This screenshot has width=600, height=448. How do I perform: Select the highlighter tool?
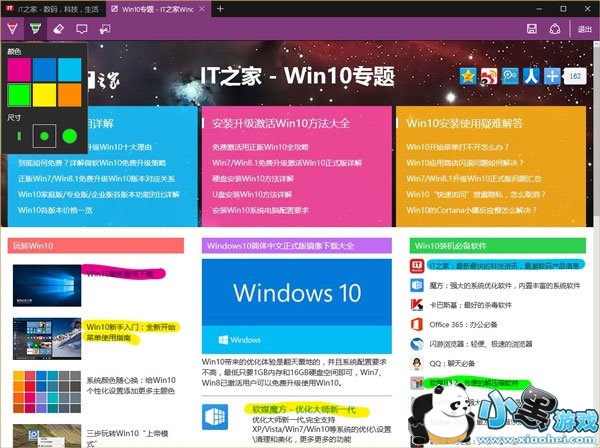pyautogui.click(x=35, y=29)
